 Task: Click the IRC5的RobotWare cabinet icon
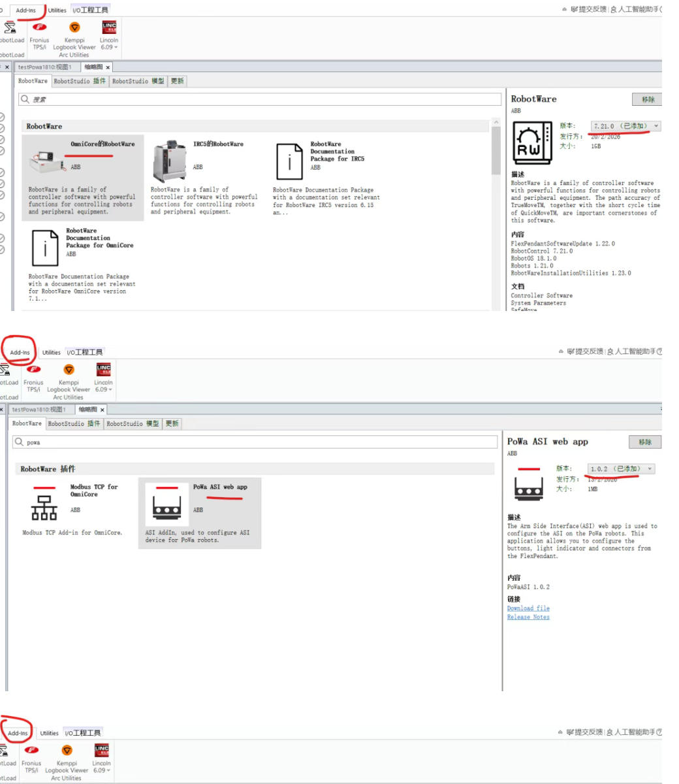[x=169, y=160]
